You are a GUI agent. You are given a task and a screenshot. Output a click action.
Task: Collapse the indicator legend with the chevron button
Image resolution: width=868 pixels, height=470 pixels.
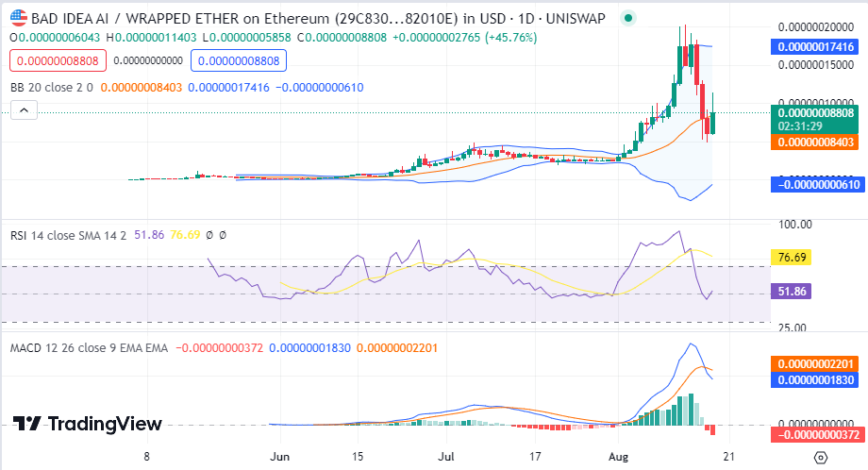(24, 110)
